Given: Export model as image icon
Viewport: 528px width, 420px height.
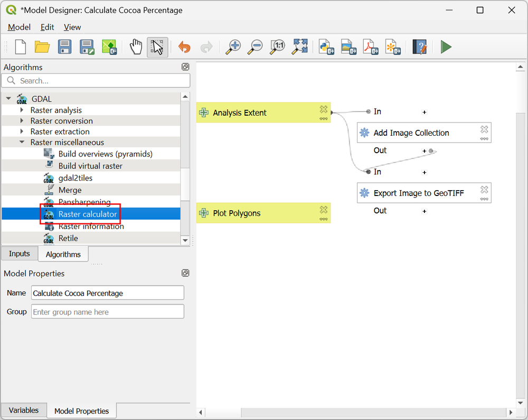Looking at the screenshot, I should click(348, 47).
